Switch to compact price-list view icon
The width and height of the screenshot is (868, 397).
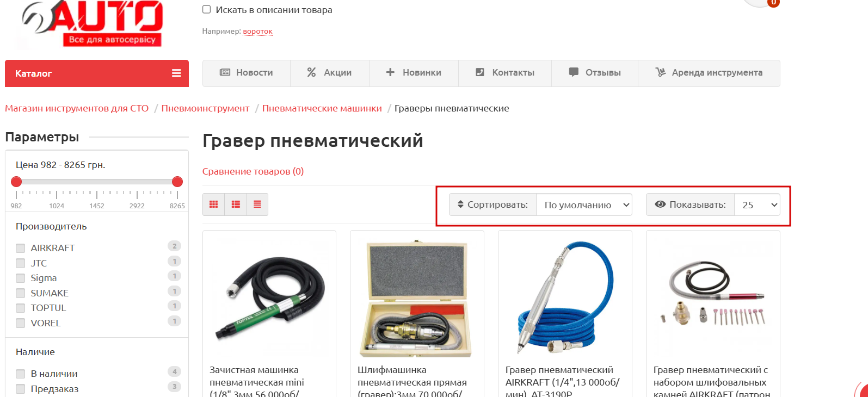coord(257,204)
